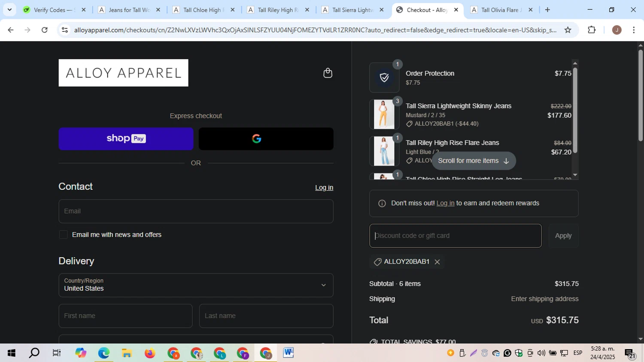Click the ALLOY20BAB1 tag icon below discount field
Image resolution: width=644 pixels, height=362 pixels.
377,262
